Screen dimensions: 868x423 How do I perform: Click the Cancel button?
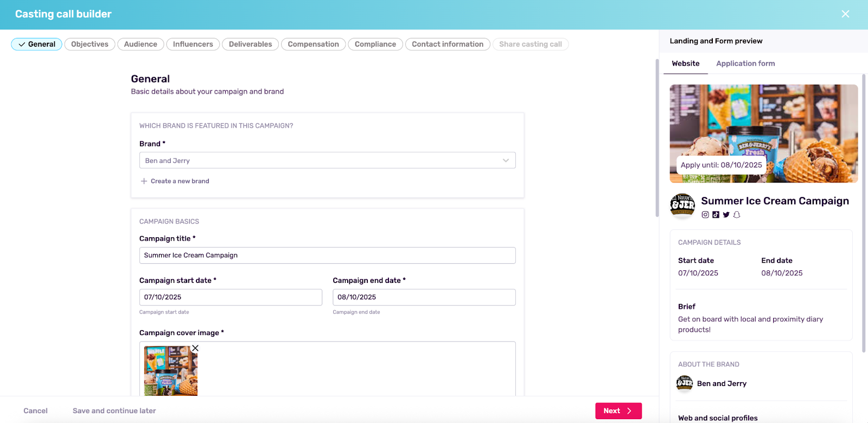pos(35,411)
